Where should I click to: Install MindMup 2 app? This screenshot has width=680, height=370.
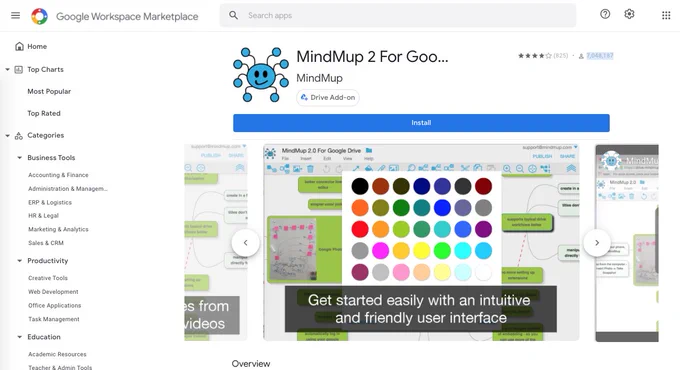tap(421, 123)
